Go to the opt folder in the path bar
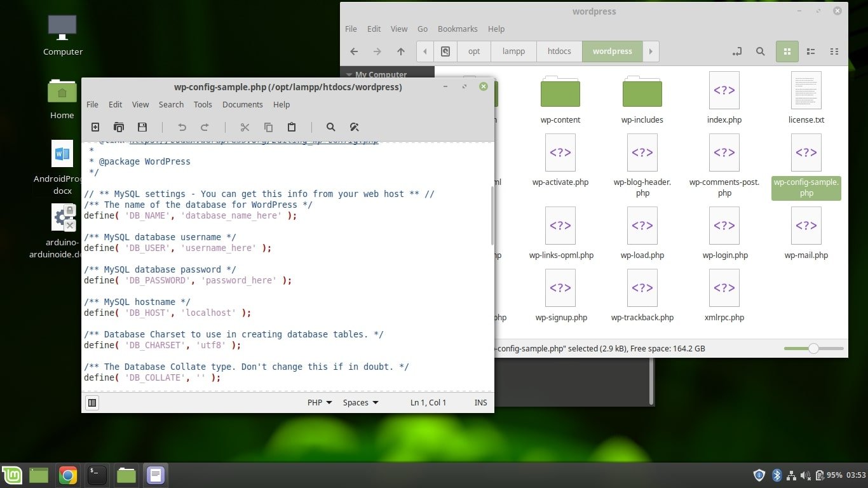 tap(474, 51)
